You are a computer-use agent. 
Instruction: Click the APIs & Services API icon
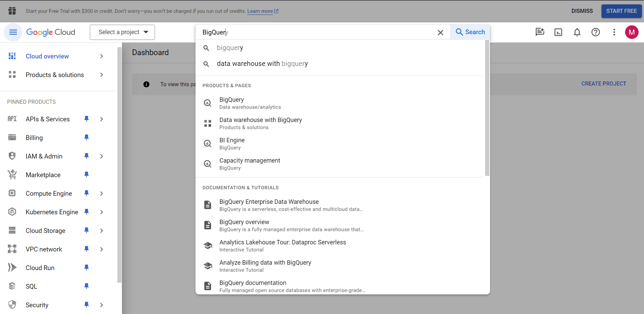point(12,119)
